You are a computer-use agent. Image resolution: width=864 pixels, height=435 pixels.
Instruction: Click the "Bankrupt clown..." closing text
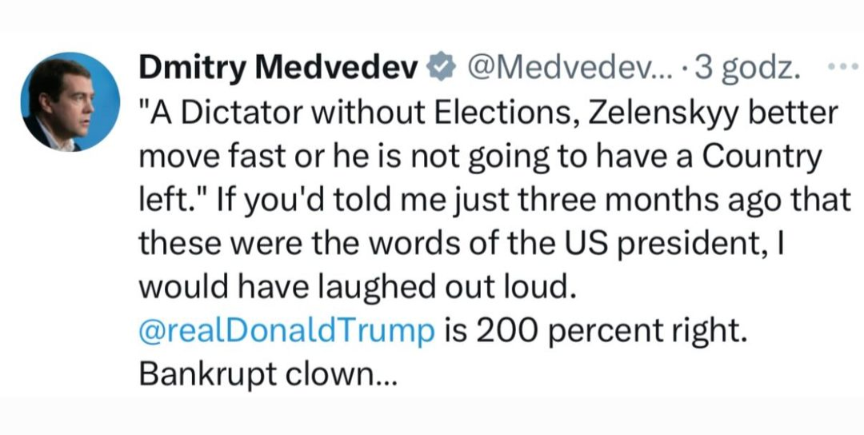tap(258, 375)
